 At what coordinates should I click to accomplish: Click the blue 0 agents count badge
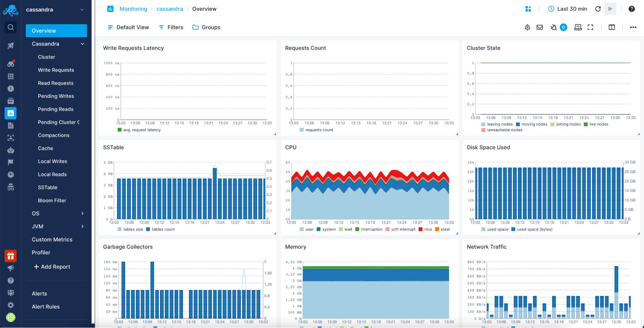pyautogui.click(x=563, y=27)
